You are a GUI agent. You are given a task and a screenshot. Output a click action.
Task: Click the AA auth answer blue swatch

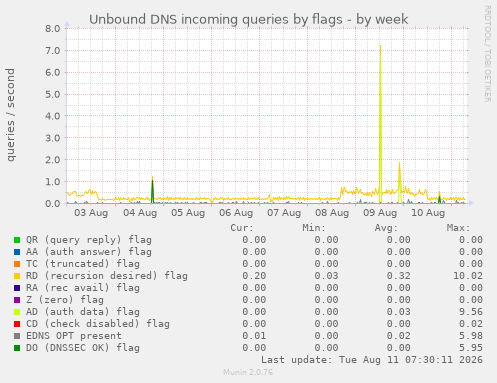[17, 252]
